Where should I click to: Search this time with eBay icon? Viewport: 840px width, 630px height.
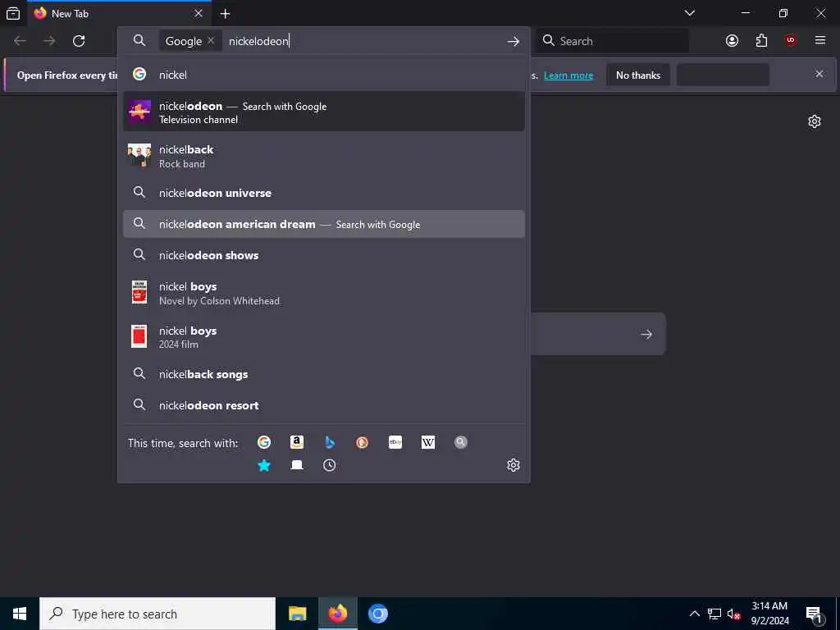[395, 442]
